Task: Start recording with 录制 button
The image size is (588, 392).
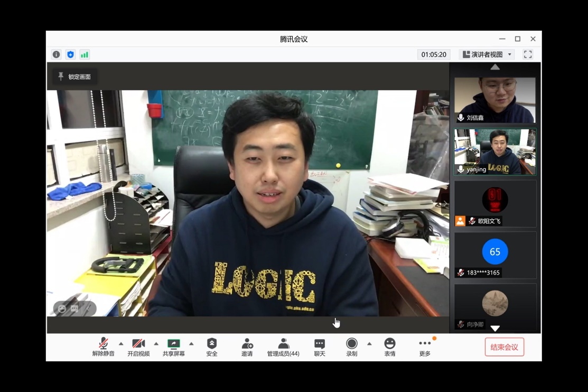Action: pyautogui.click(x=351, y=347)
